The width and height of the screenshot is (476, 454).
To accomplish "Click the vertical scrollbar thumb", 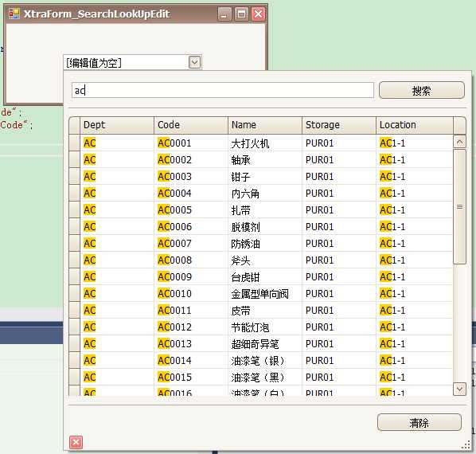I will pyautogui.click(x=459, y=207).
